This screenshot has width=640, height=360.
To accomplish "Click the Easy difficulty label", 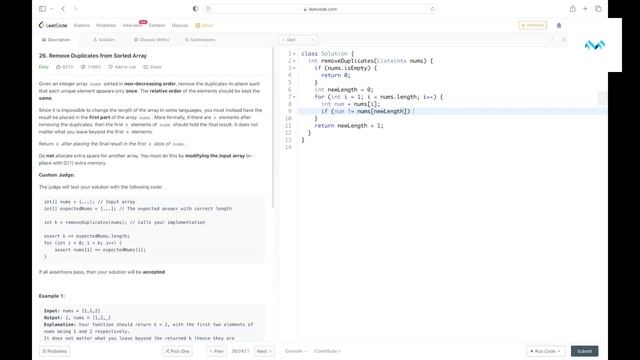I will (44, 67).
